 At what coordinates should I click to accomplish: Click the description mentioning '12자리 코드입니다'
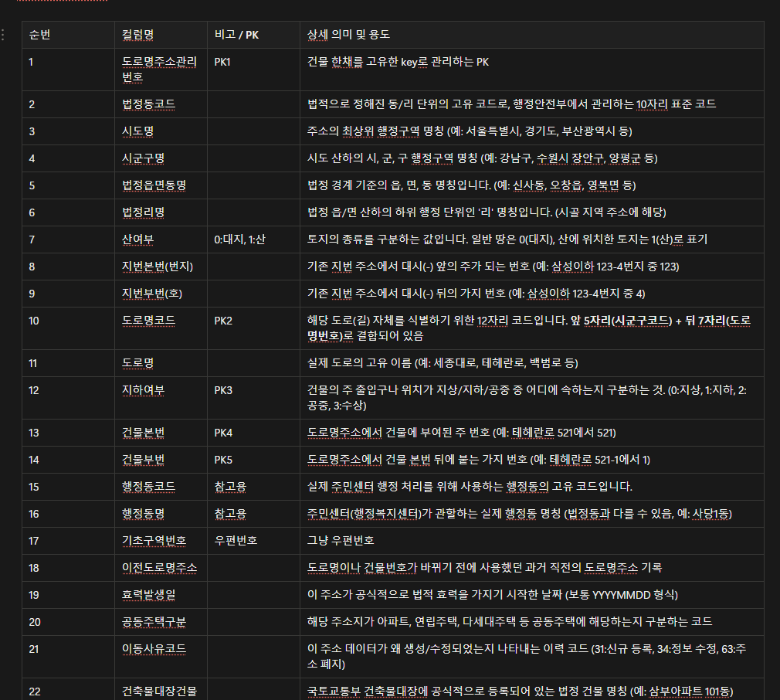point(532,328)
